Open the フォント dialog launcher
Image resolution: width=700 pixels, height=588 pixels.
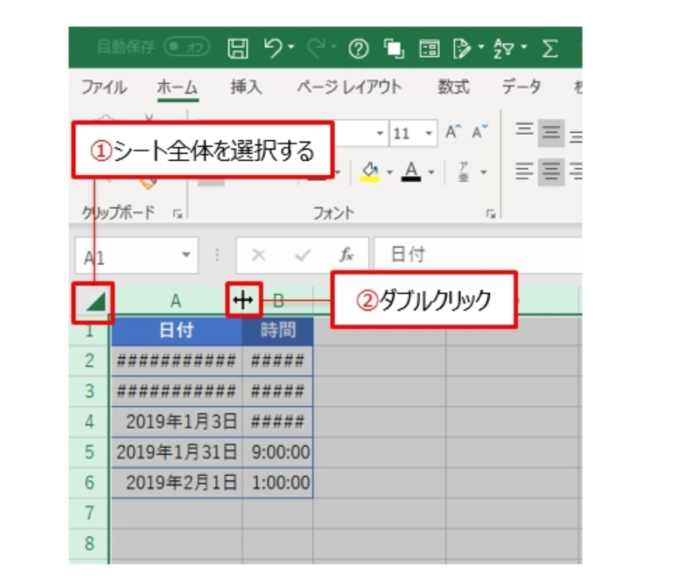pyautogui.click(x=491, y=213)
